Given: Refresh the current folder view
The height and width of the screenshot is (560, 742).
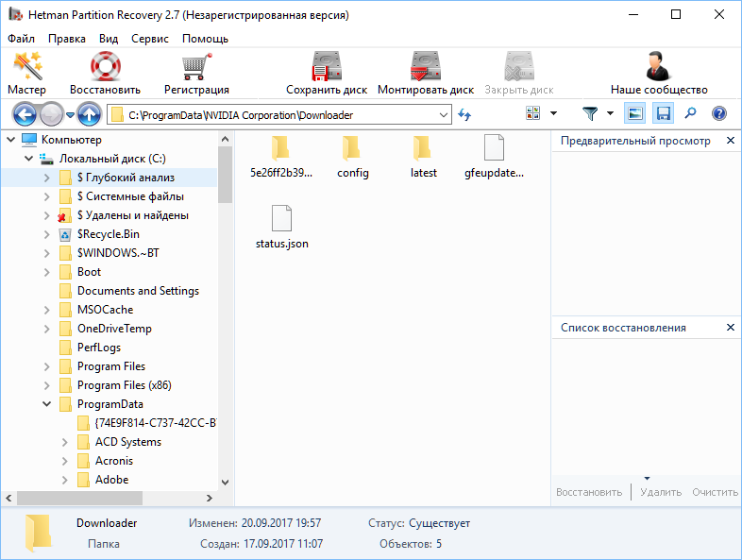Looking at the screenshot, I should (x=464, y=114).
